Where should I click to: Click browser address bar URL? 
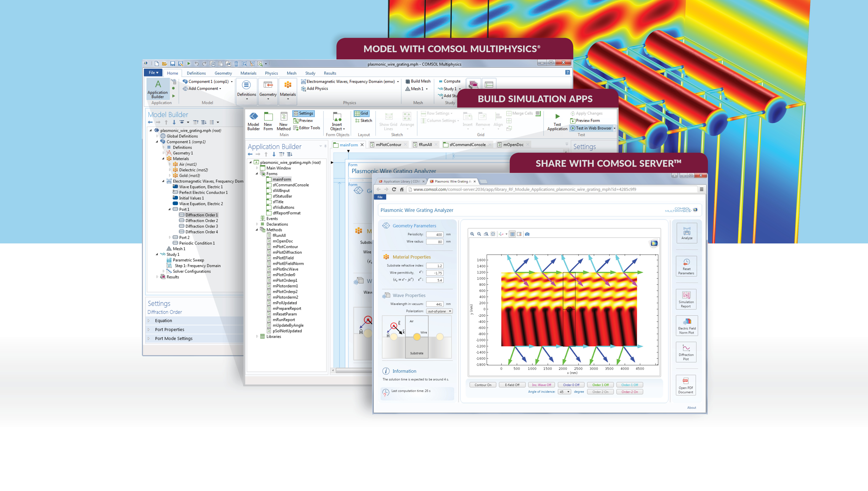pyautogui.click(x=552, y=189)
